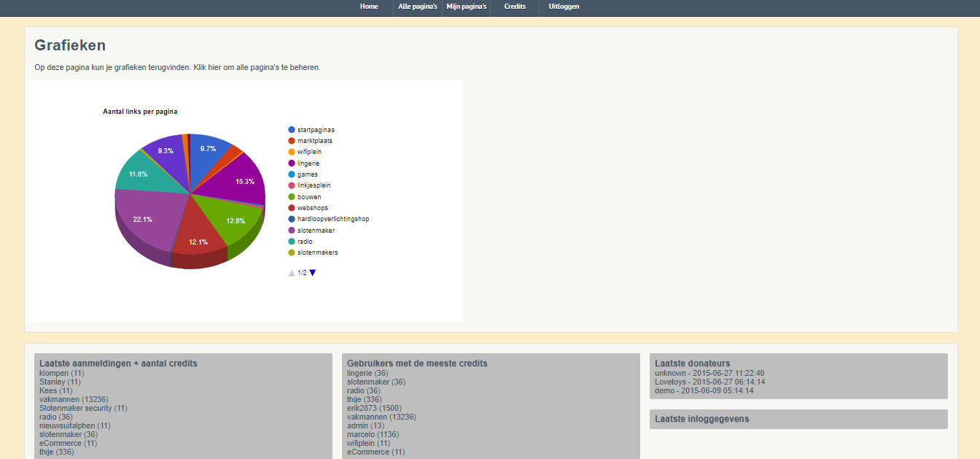This screenshot has width=980, height=459.
Task: Click Gebruikers met de meeste credits heading
Action: tap(417, 363)
